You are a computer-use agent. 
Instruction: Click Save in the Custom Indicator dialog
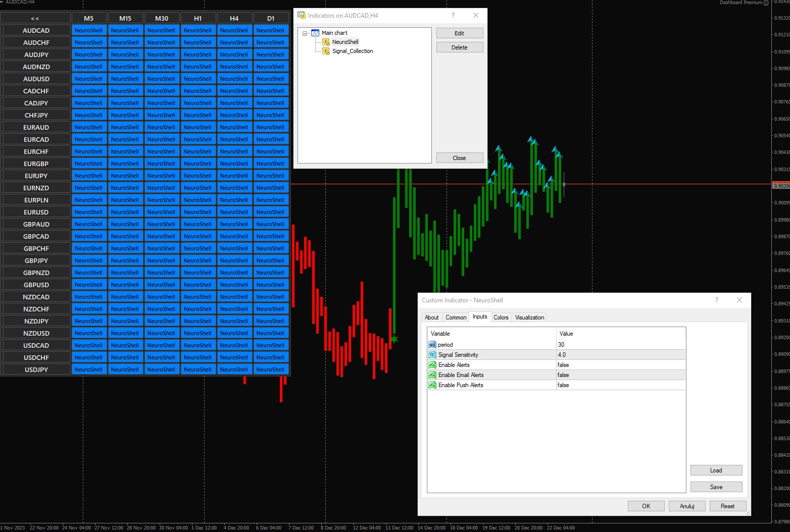coord(716,487)
